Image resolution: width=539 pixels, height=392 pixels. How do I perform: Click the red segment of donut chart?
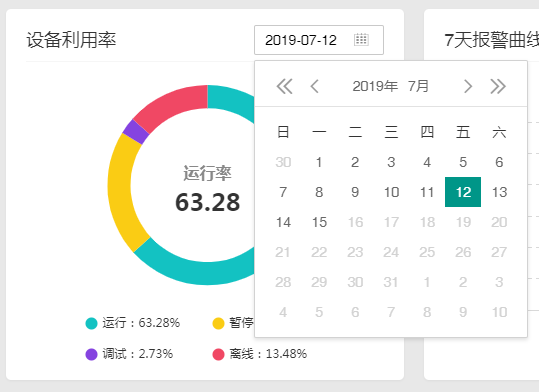pyautogui.click(x=172, y=104)
